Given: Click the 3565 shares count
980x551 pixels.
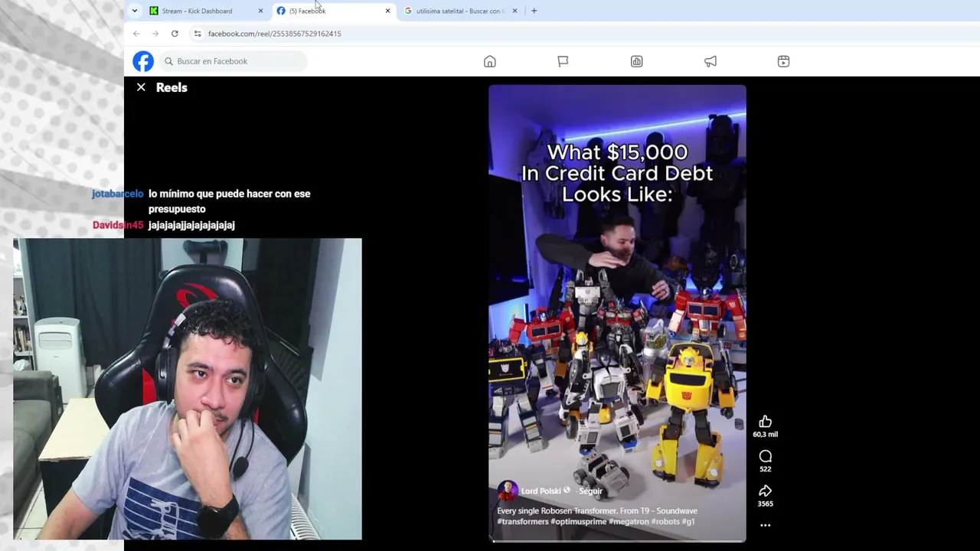Looking at the screenshot, I should click(765, 504).
